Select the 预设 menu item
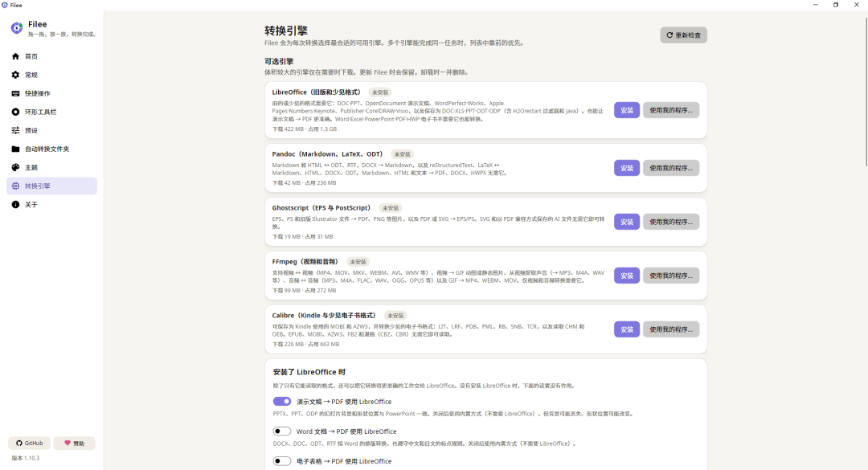This screenshot has height=470, width=868. 51,131
